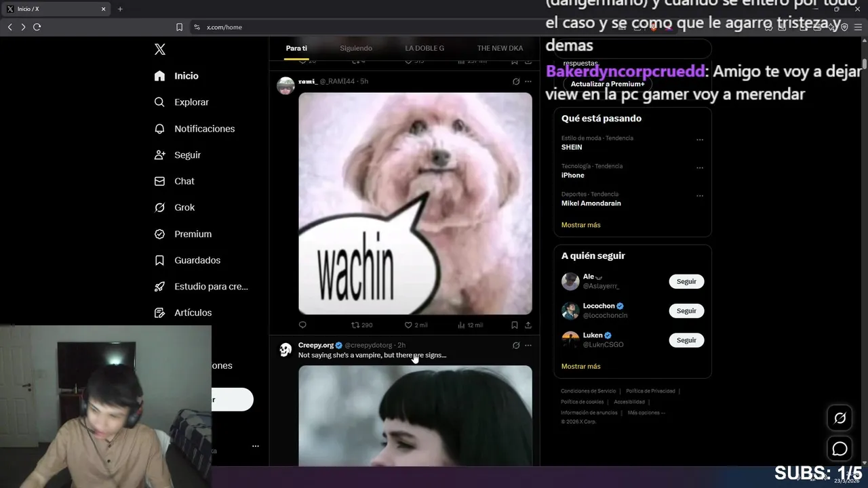Open Seguir in the sidebar
The width and height of the screenshot is (868, 488).
(178, 155)
